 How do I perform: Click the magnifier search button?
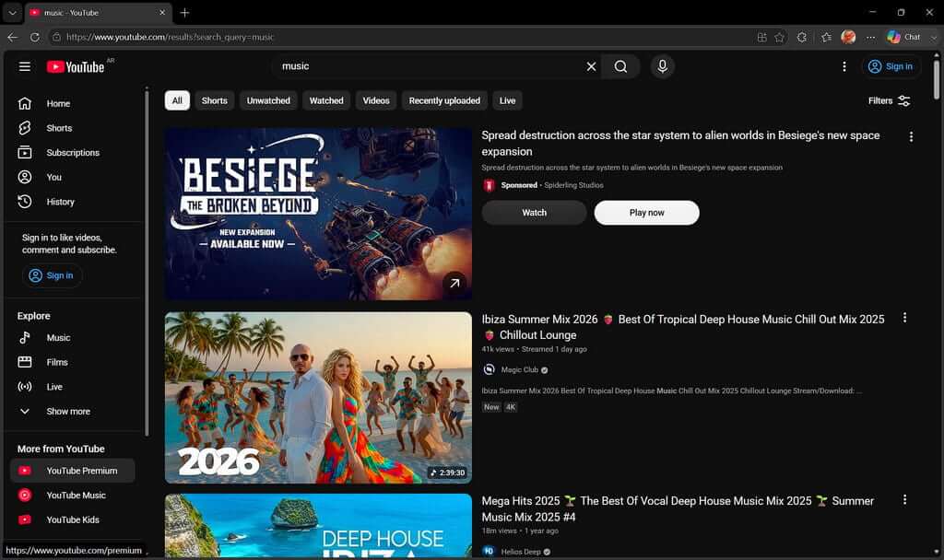pyautogui.click(x=620, y=66)
